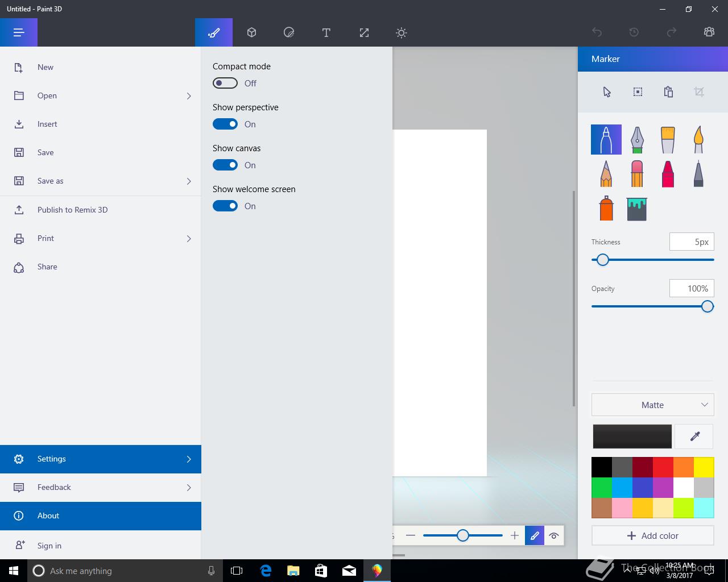The width and height of the screenshot is (728, 582).
Task: Open the Stickers tab
Action: click(x=289, y=32)
